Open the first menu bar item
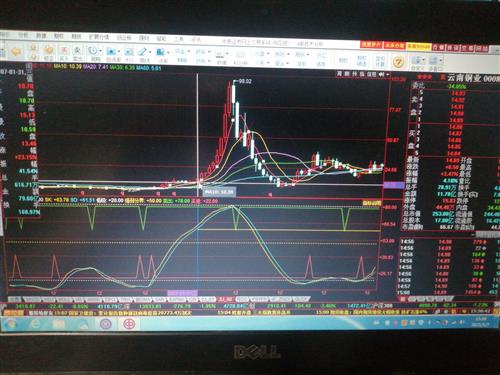 point(5,35)
